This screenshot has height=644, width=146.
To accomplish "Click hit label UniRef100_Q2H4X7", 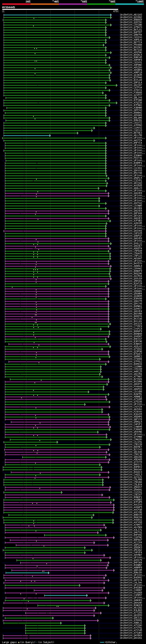I will click(x=131, y=308).
